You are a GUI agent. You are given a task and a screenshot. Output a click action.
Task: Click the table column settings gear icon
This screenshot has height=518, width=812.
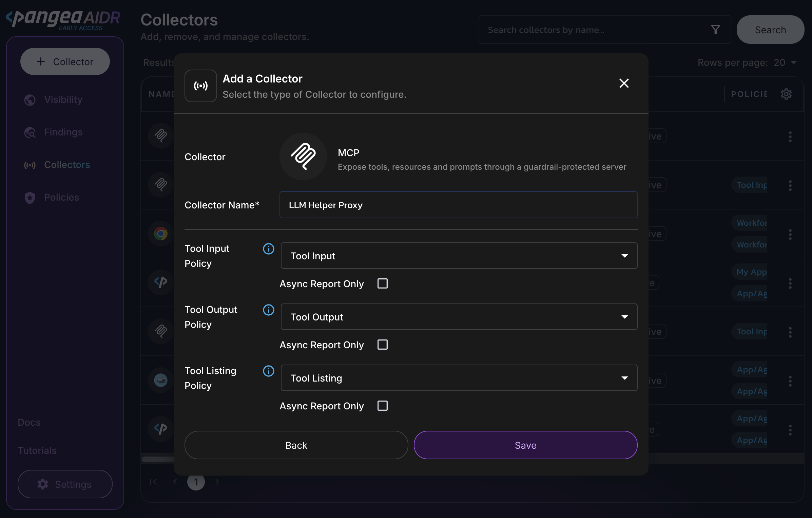pyautogui.click(x=786, y=94)
